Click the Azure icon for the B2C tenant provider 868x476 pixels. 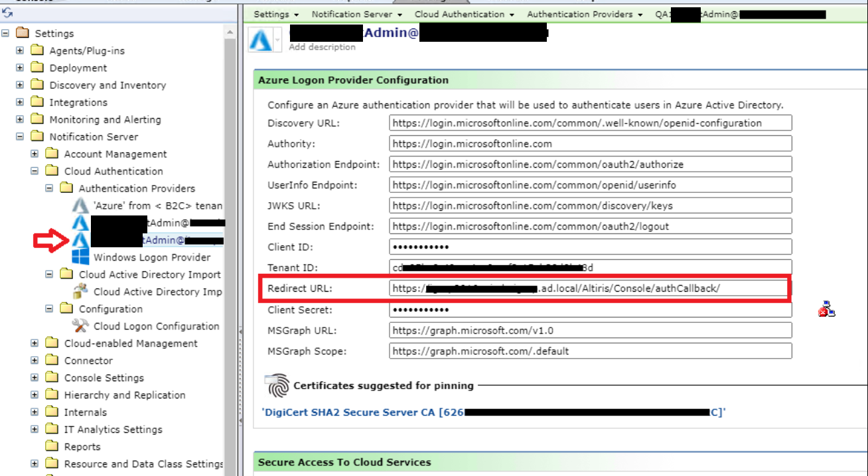pyautogui.click(x=81, y=206)
